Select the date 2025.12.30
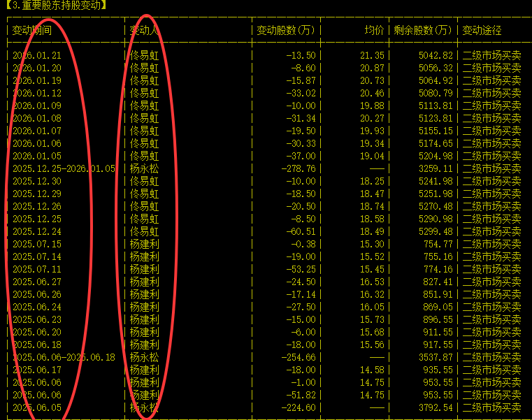Screen dimensions: 532x420 click(37, 181)
